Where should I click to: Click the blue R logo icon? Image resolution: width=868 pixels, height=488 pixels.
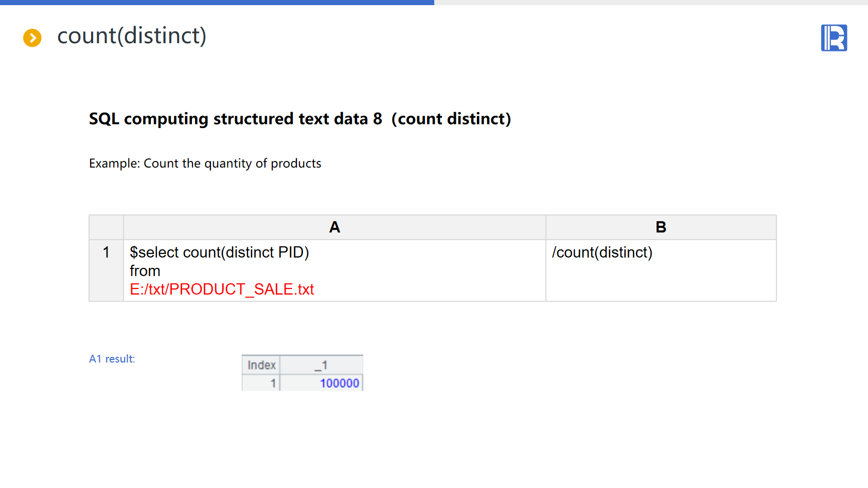(834, 38)
